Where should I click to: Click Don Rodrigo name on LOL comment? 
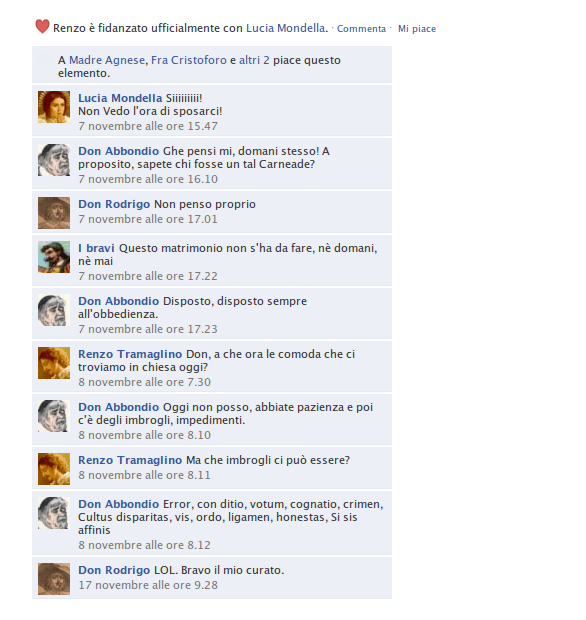coord(114,570)
